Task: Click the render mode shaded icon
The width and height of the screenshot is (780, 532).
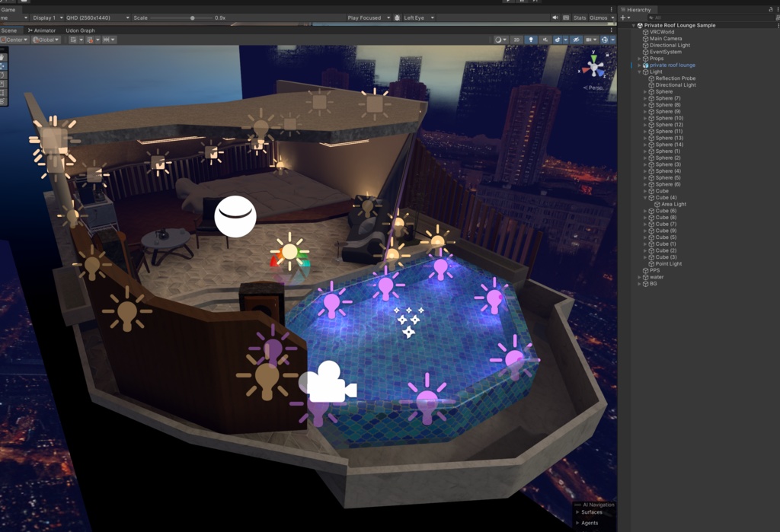Action: [498, 40]
